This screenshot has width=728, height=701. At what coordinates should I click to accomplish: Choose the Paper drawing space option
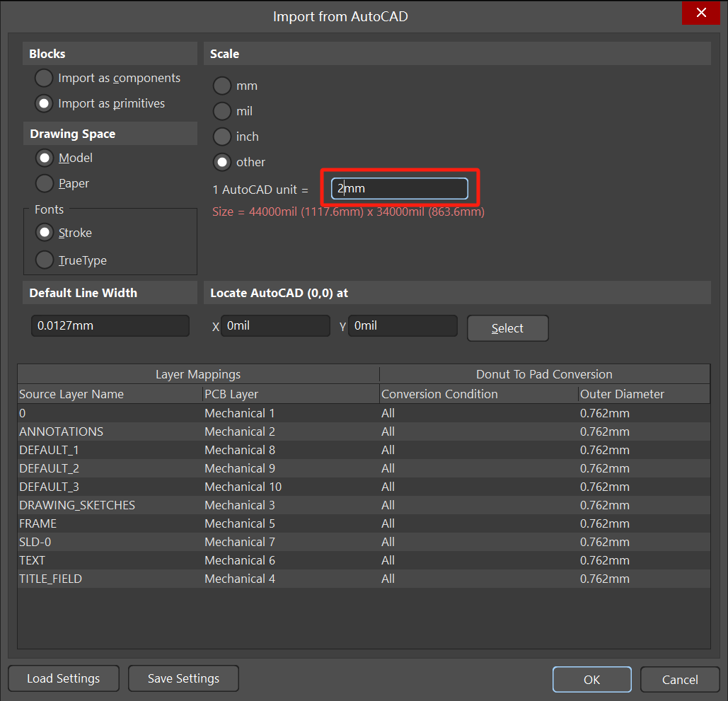pyautogui.click(x=45, y=183)
